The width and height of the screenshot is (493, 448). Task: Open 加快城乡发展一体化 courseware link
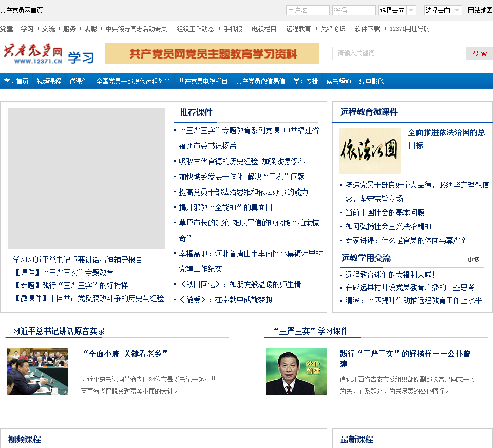pyautogui.click(x=242, y=177)
